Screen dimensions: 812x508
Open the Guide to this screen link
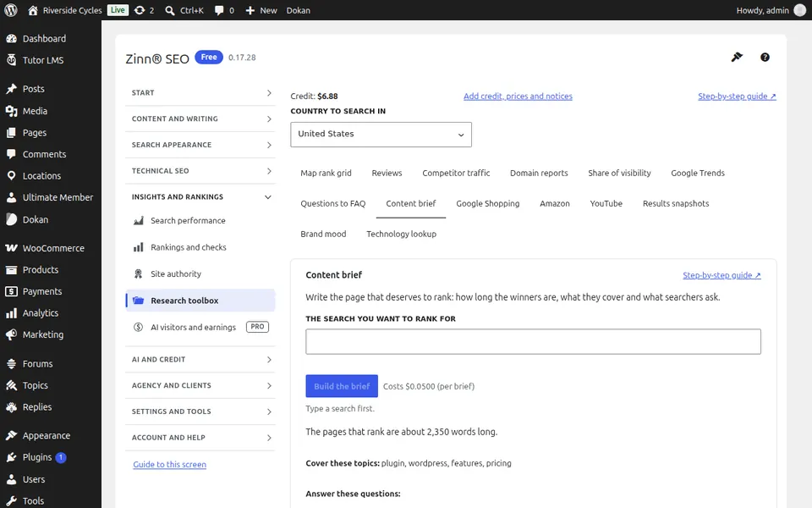170,465
